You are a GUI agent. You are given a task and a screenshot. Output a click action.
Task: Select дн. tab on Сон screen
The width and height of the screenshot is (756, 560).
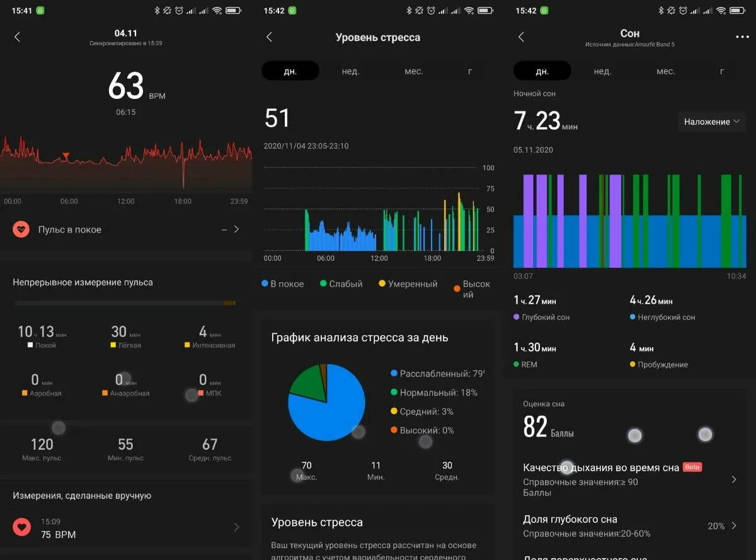click(x=542, y=71)
